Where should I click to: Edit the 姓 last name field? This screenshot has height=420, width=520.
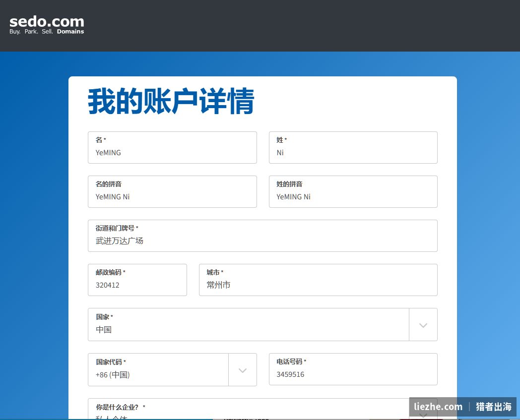[x=353, y=147]
